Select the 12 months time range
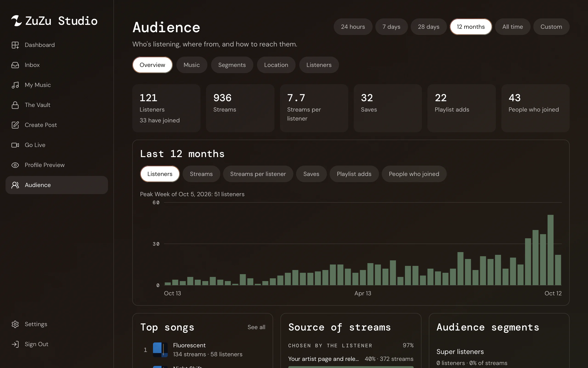The image size is (588, 368). (471, 27)
